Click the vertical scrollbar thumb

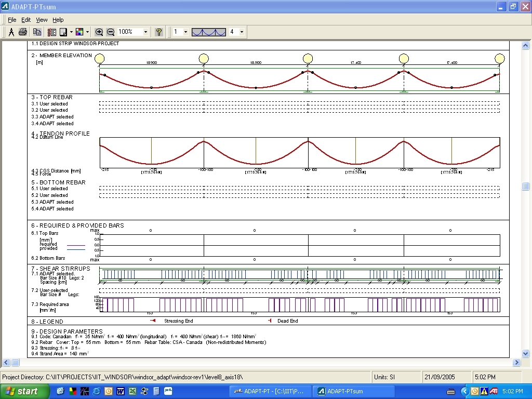(x=525, y=187)
